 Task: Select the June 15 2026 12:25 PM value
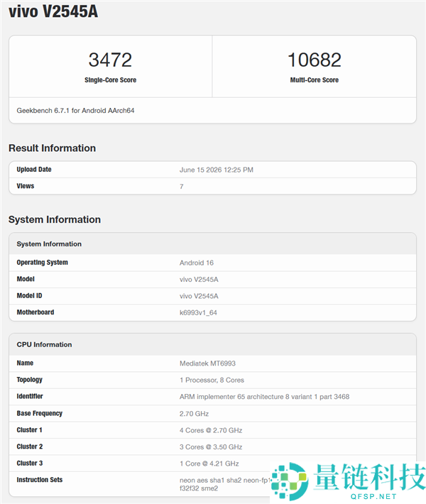(216, 170)
